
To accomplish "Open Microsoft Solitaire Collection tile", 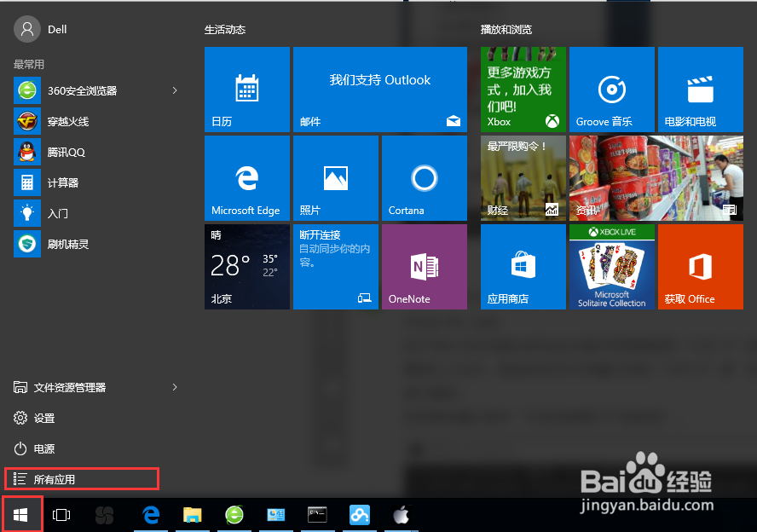I will tap(612, 267).
